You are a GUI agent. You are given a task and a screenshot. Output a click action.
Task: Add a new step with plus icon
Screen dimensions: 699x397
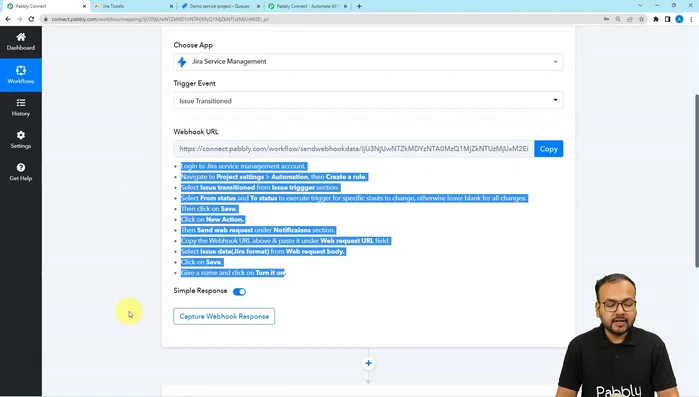pos(368,363)
